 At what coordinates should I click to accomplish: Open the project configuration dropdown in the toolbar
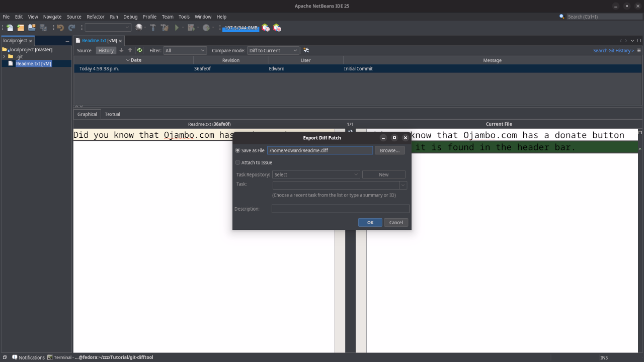point(108,28)
